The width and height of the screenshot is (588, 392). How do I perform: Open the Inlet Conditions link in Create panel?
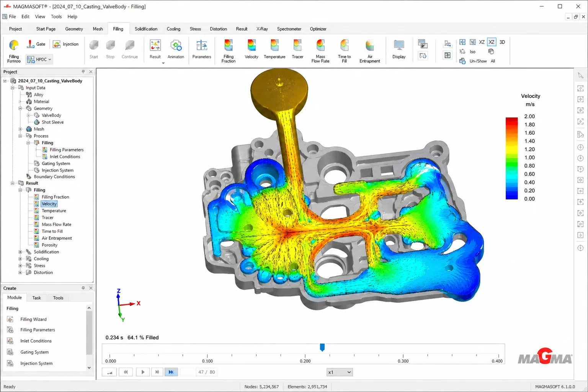tap(36, 341)
